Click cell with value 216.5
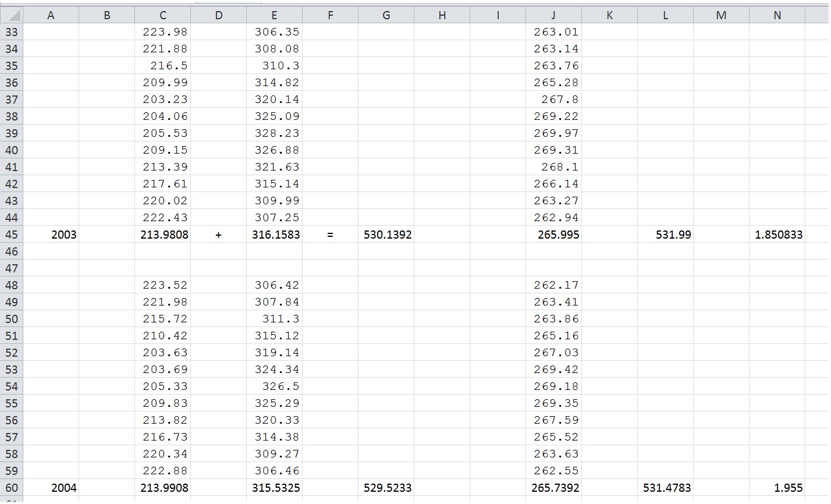The image size is (831, 504). (162, 66)
